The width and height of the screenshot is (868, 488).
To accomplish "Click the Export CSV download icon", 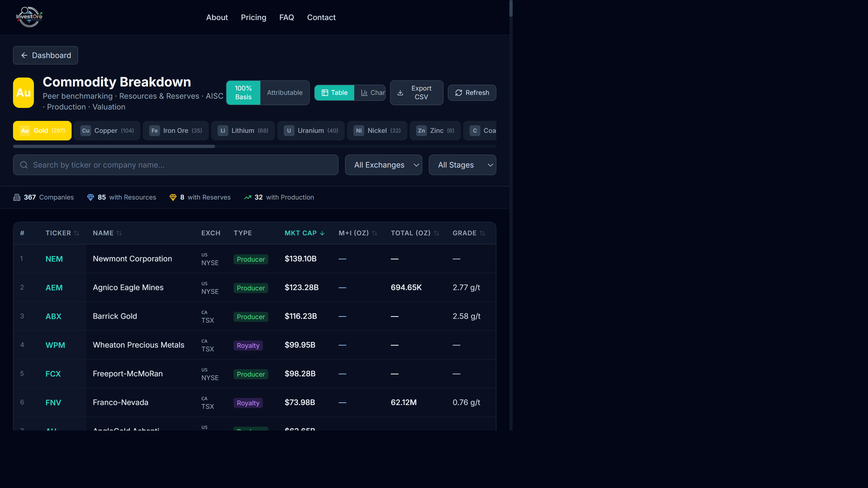I will [400, 93].
